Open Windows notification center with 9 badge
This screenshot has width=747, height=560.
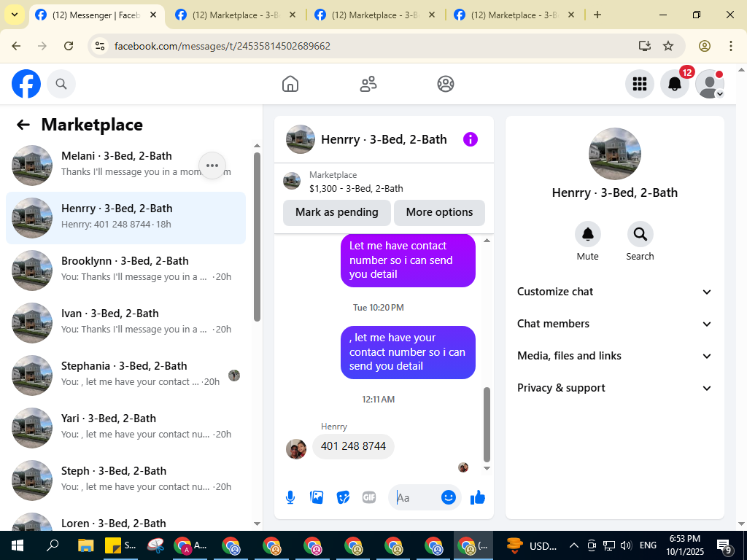724,546
